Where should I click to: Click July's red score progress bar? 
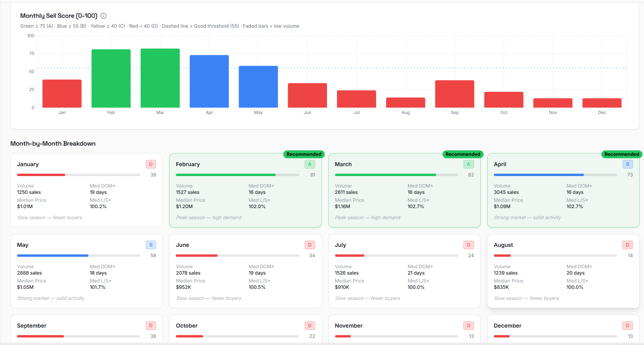click(396, 256)
